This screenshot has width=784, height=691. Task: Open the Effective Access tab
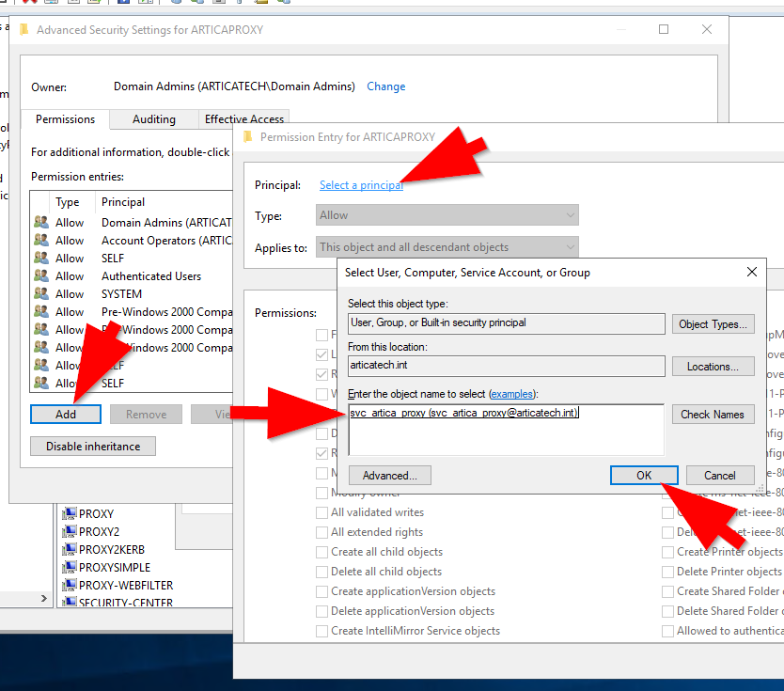coord(244,119)
